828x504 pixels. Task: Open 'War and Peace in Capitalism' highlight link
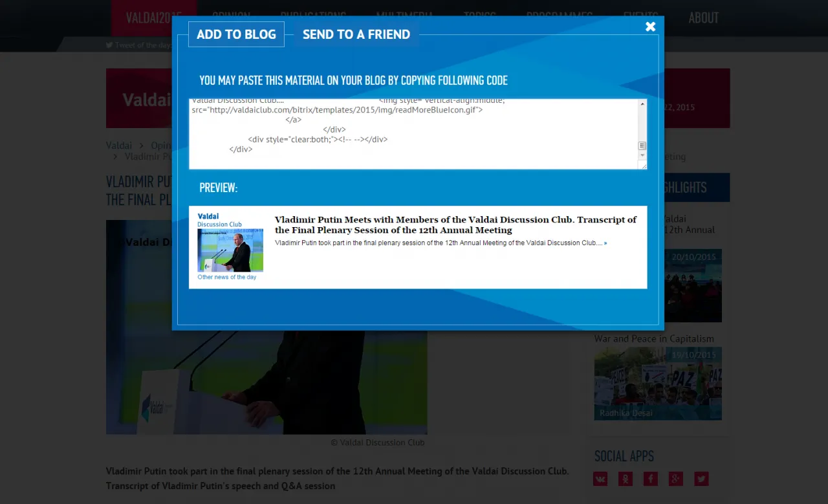(654, 338)
